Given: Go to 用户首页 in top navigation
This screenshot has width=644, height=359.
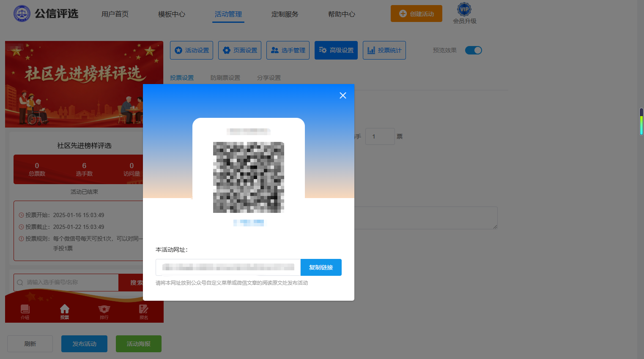Looking at the screenshot, I should click(115, 14).
